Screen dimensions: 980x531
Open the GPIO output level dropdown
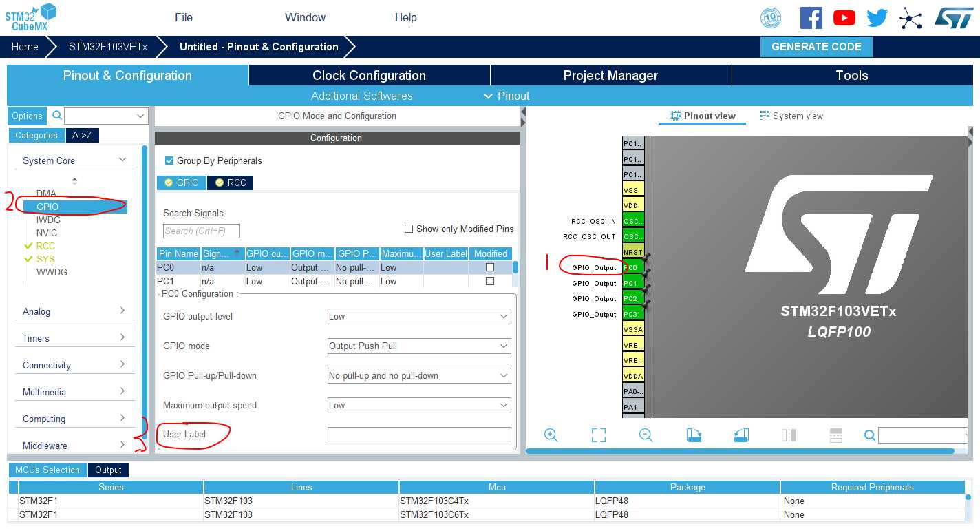419,317
